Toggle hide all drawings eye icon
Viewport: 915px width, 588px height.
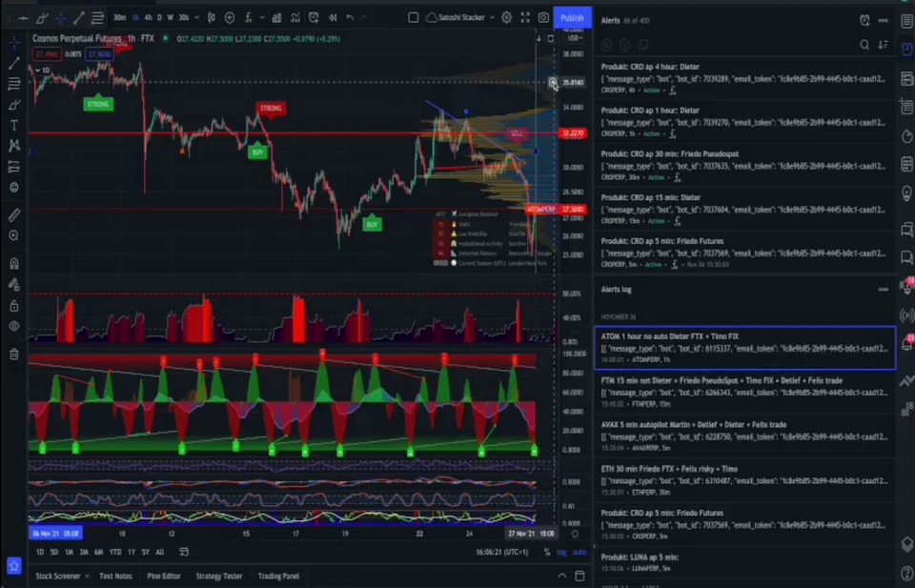tap(14, 327)
